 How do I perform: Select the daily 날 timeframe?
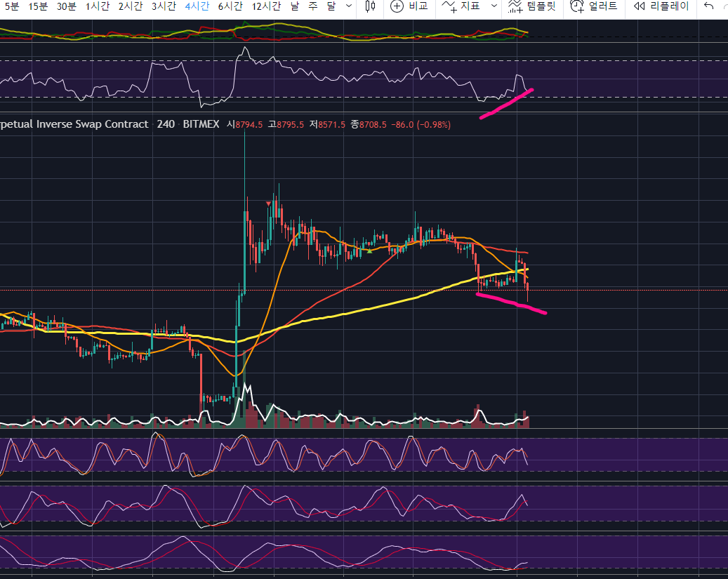point(295,6)
